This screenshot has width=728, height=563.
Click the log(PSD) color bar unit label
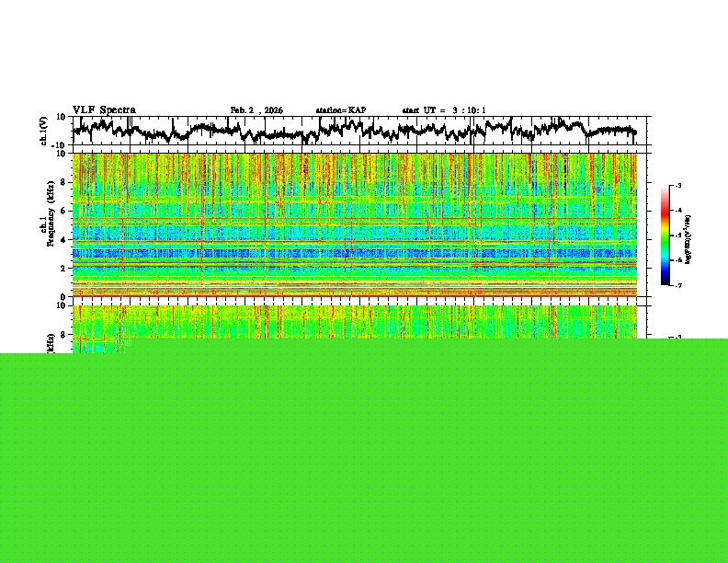[688, 240]
